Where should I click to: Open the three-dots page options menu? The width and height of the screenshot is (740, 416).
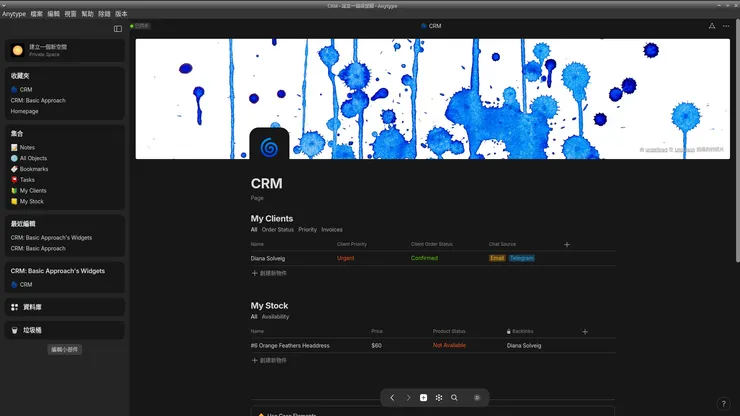pos(726,26)
